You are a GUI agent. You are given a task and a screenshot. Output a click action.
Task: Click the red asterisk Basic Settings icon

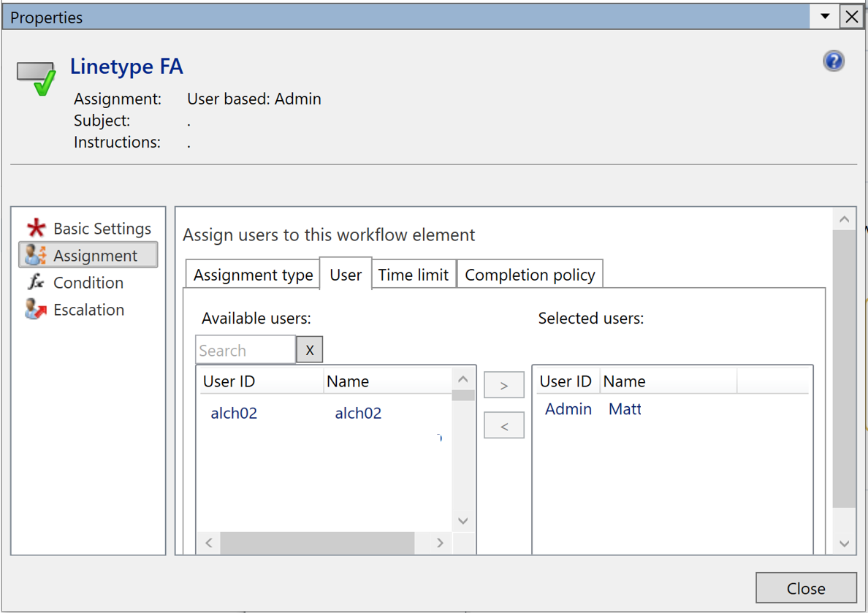pyautogui.click(x=36, y=227)
